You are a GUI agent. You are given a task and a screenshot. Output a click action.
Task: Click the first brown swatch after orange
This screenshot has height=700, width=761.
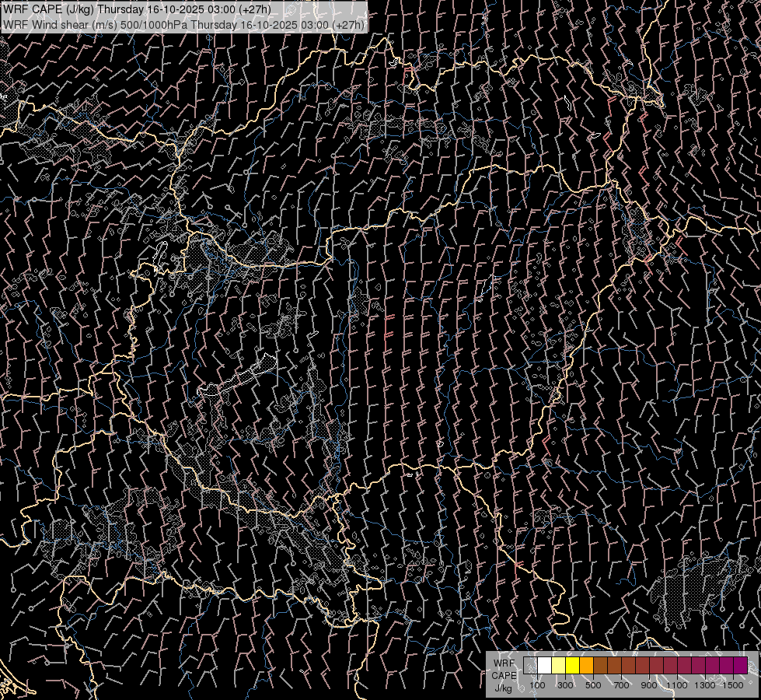(600, 666)
